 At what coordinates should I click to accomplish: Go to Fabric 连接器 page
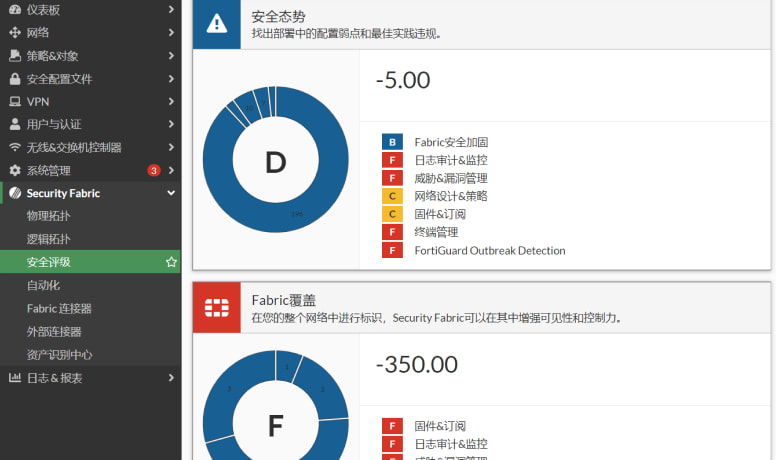pos(59,308)
